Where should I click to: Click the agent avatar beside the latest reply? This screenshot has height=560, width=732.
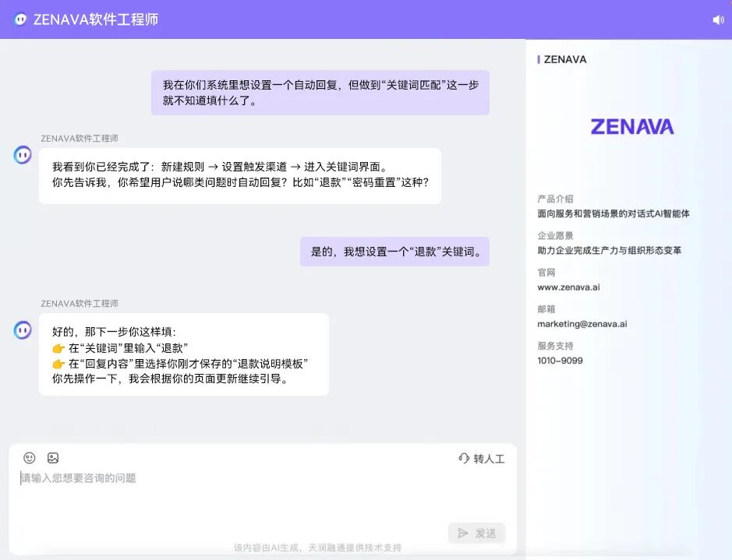coord(22,329)
